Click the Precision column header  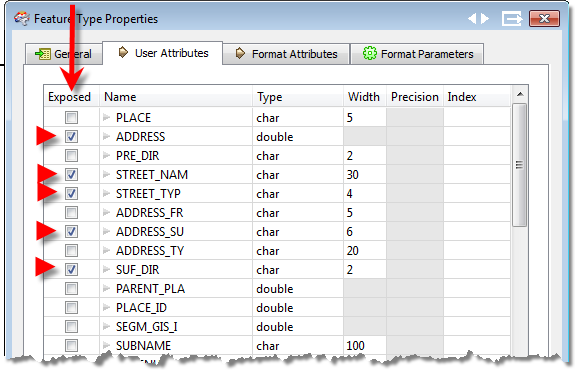tap(415, 96)
